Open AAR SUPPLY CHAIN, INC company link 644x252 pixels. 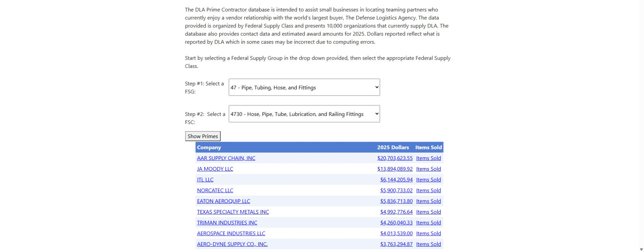tap(226, 158)
